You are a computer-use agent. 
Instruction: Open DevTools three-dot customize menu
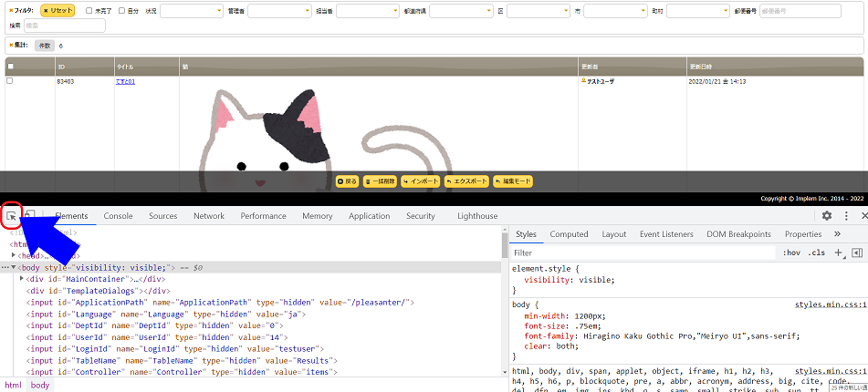point(846,216)
